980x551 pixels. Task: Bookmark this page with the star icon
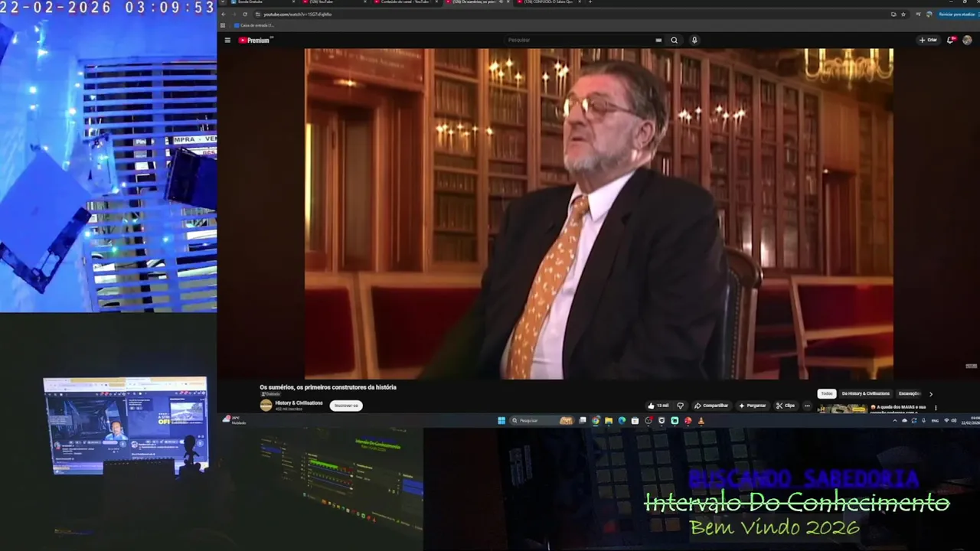[x=903, y=14]
